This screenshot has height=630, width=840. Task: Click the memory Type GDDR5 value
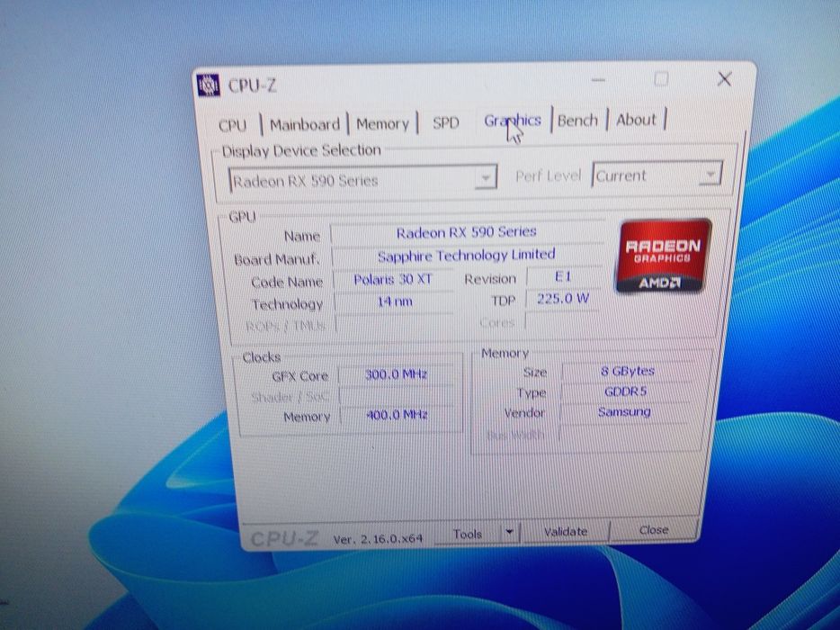[625, 391]
